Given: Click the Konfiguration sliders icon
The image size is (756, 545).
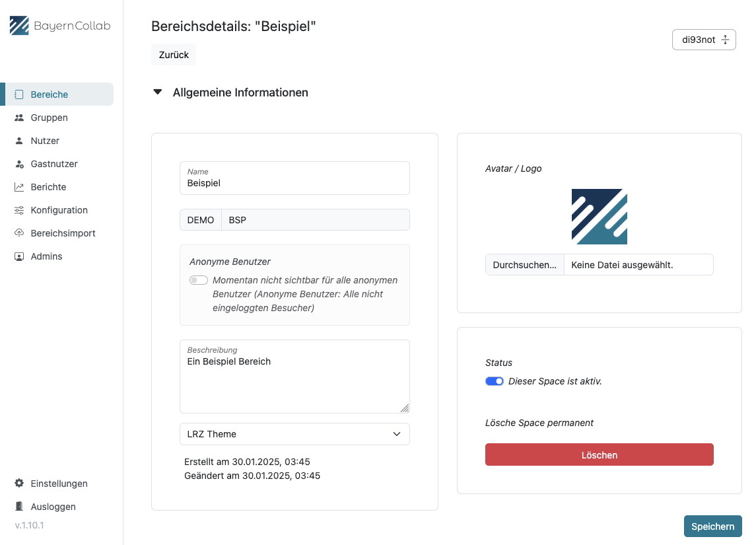Looking at the screenshot, I should click(19, 210).
